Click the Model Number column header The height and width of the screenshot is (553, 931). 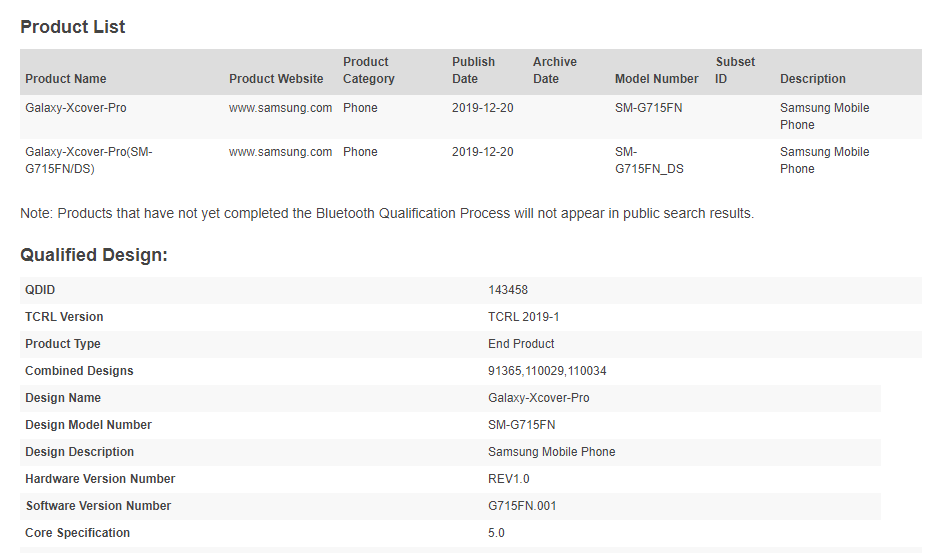pyautogui.click(x=657, y=78)
